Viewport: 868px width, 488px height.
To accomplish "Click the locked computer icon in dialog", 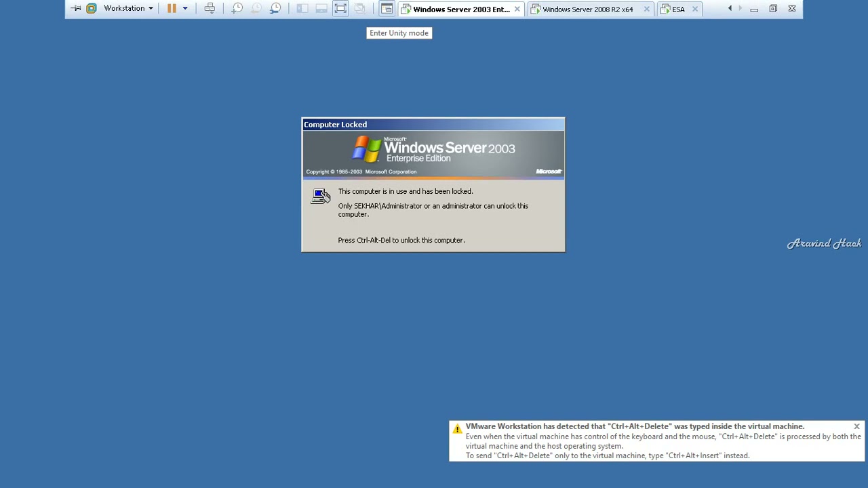I will pyautogui.click(x=321, y=197).
